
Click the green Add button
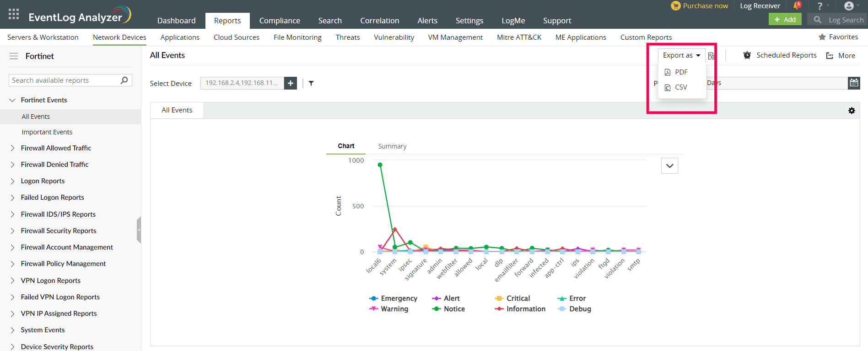click(x=785, y=20)
